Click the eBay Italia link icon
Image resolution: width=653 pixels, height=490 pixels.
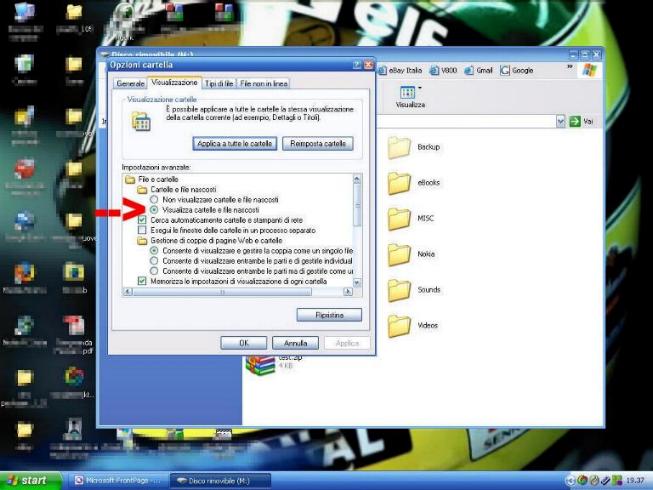point(382,70)
